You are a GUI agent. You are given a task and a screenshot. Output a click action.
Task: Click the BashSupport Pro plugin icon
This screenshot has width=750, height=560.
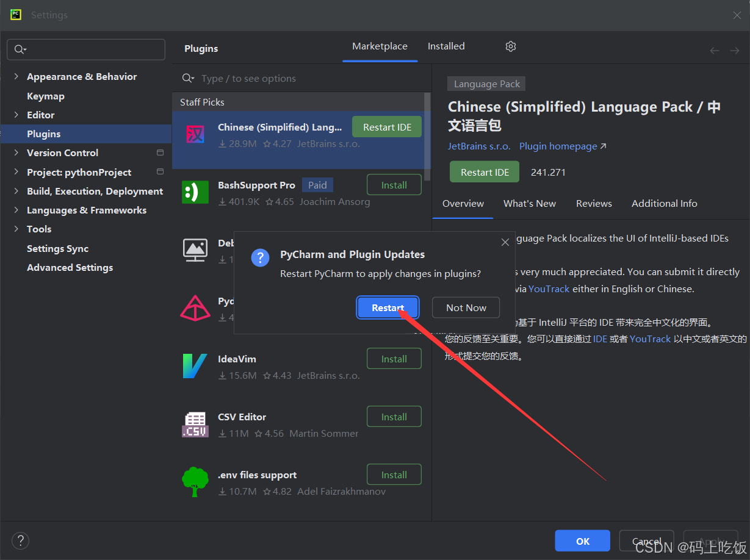coord(195,192)
